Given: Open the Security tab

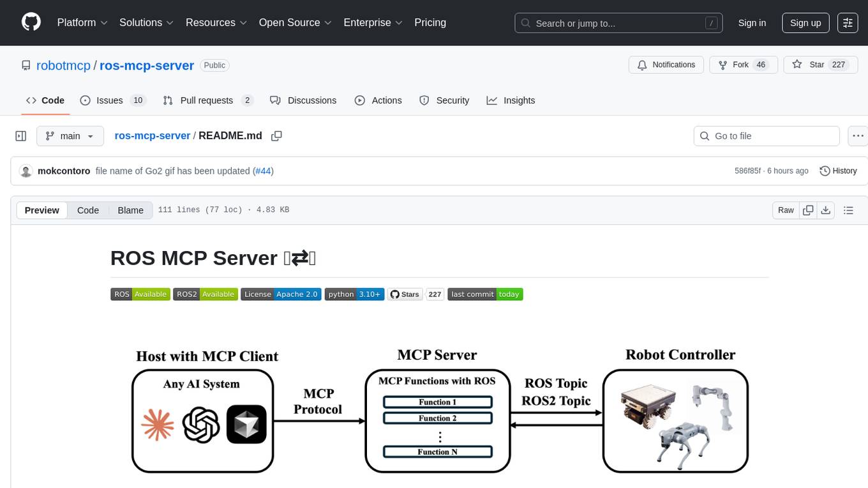Looking at the screenshot, I should [444, 100].
